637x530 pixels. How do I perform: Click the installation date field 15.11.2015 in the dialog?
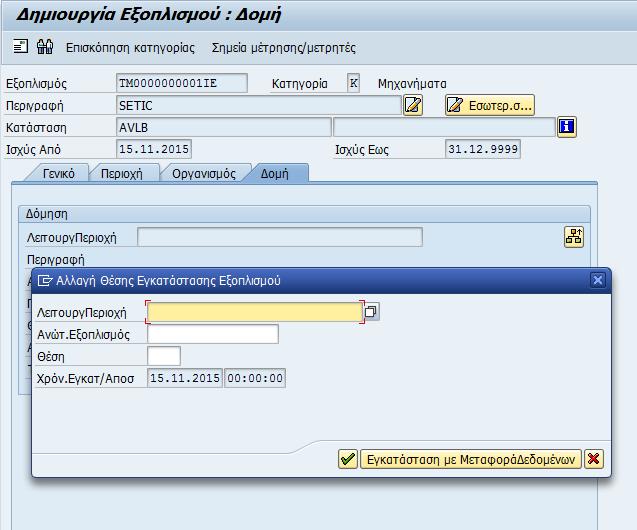185,378
